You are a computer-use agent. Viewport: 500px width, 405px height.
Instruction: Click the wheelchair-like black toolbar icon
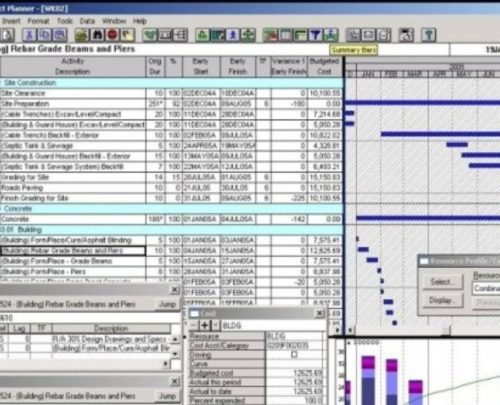tap(406, 35)
